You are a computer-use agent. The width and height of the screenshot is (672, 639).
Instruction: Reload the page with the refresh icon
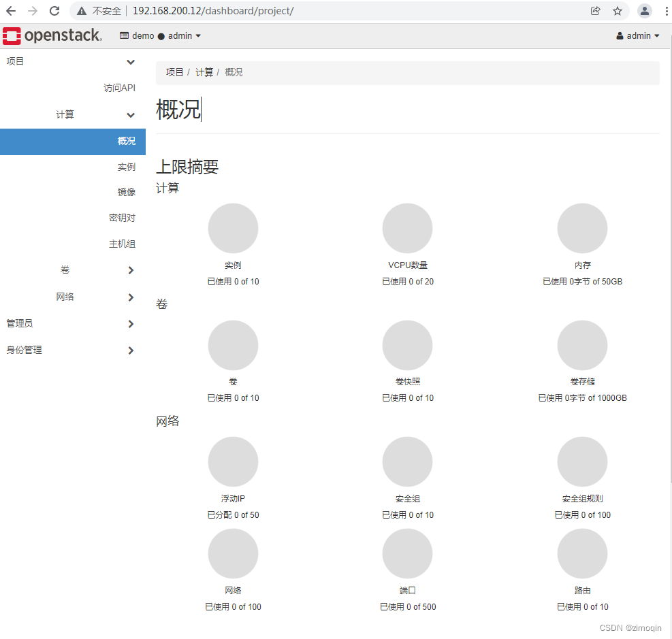[x=54, y=11]
